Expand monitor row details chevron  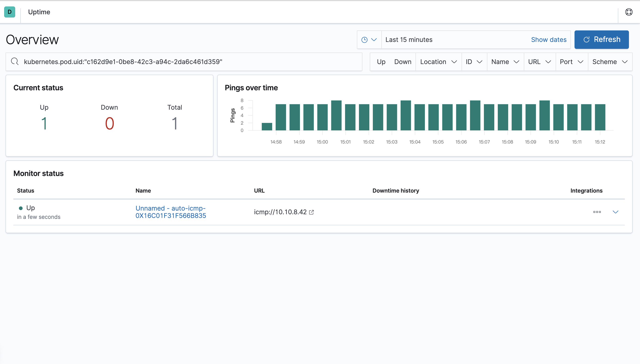coord(615,212)
